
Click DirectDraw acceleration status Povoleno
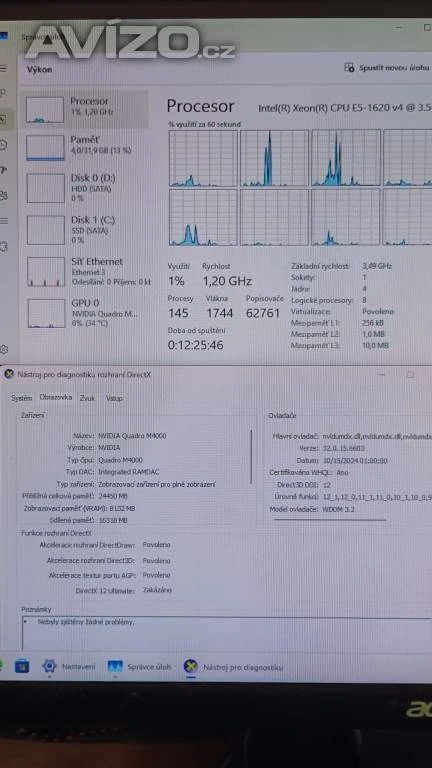coord(156,545)
